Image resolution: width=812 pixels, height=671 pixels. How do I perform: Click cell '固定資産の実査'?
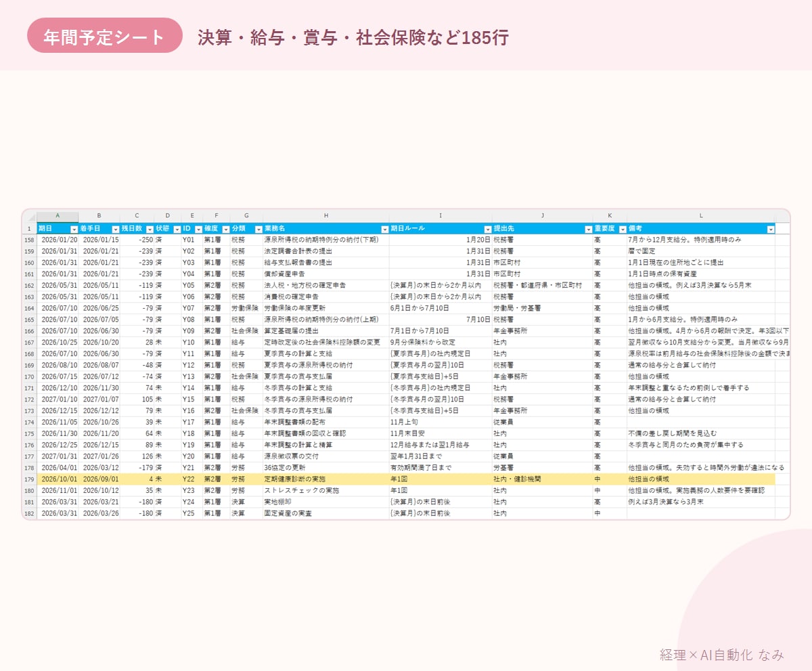pos(326,513)
